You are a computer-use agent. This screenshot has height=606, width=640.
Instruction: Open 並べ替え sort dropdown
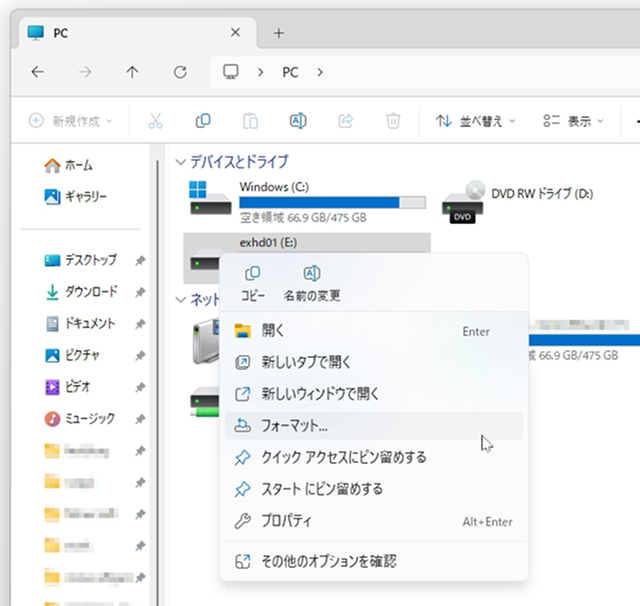tap(475, 121)
